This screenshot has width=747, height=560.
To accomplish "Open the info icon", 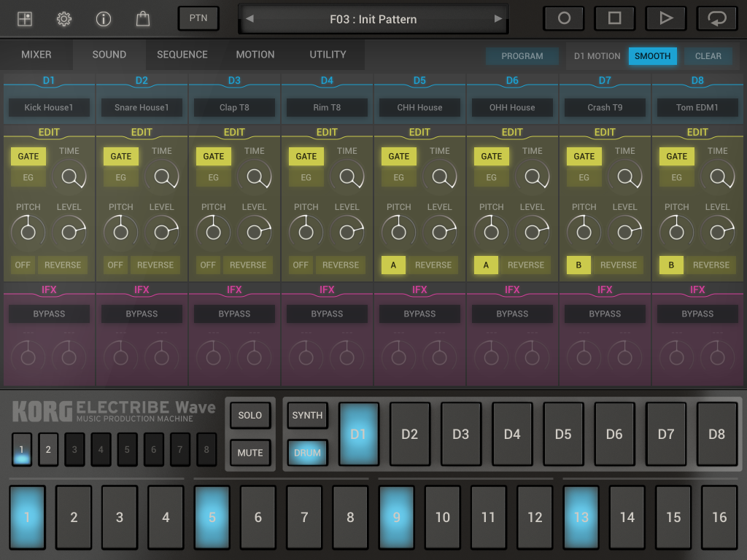I will 104,19.
